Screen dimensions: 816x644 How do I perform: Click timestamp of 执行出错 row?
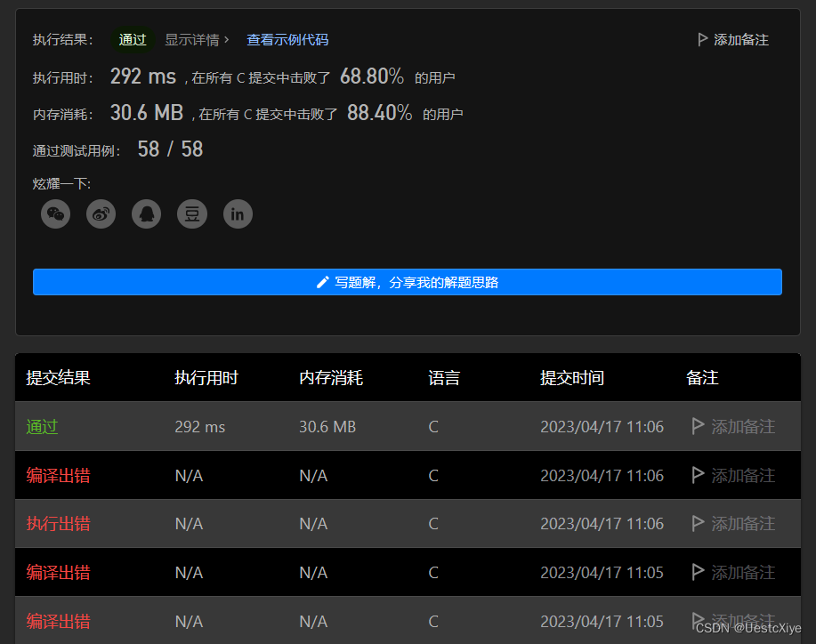[602, 523]
